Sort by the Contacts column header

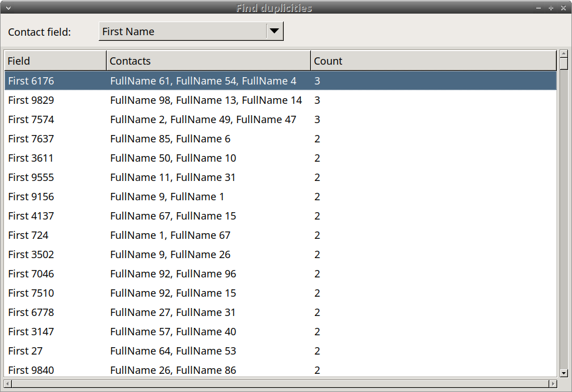pyautogui.click(x=207, y=61)
